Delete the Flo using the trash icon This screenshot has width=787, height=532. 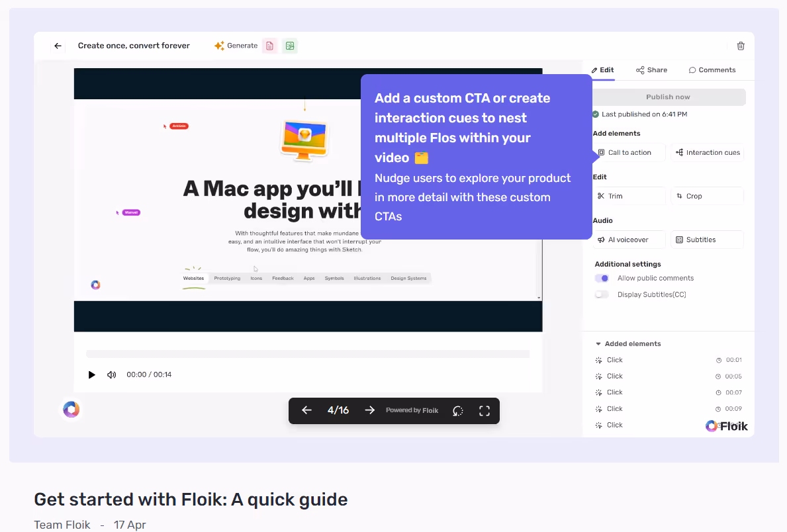pyautogui.click(x=741, y=46)
